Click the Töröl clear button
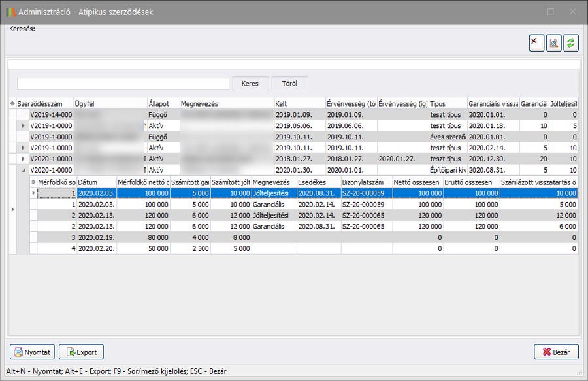The width and height of the screenshot is (588, 381). (x=289, y=84)
